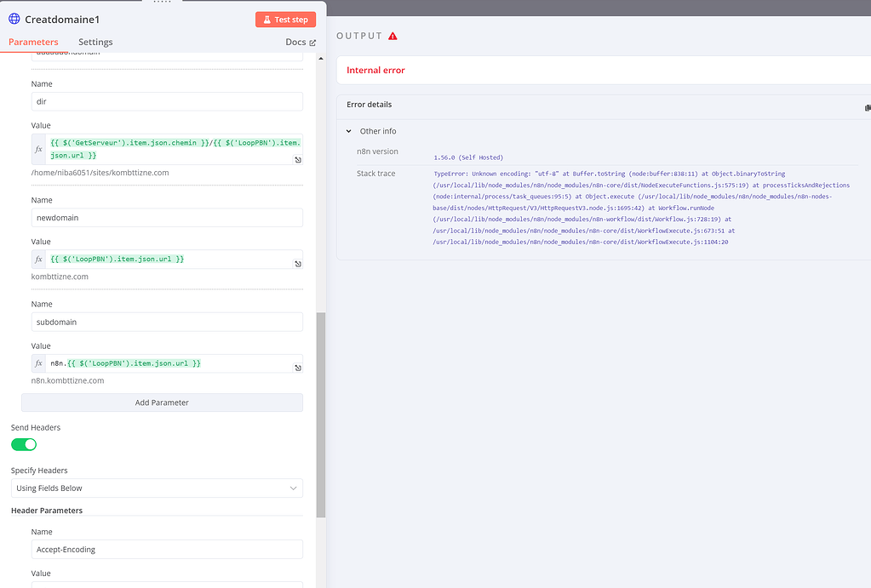
Task: Click the red warning icon next to OUTPUT
Action: (393, 36)
